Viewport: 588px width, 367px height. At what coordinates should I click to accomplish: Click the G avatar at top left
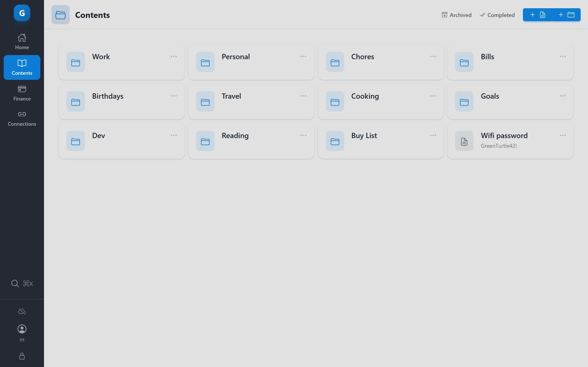[22, 13]
